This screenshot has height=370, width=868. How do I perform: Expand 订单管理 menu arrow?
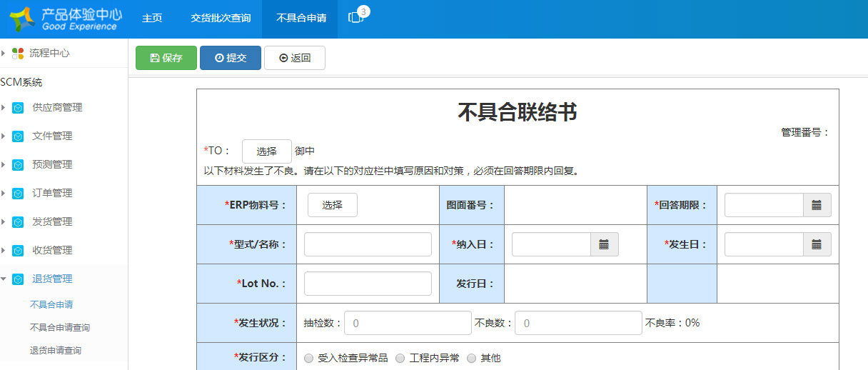(x=4, y=194)
